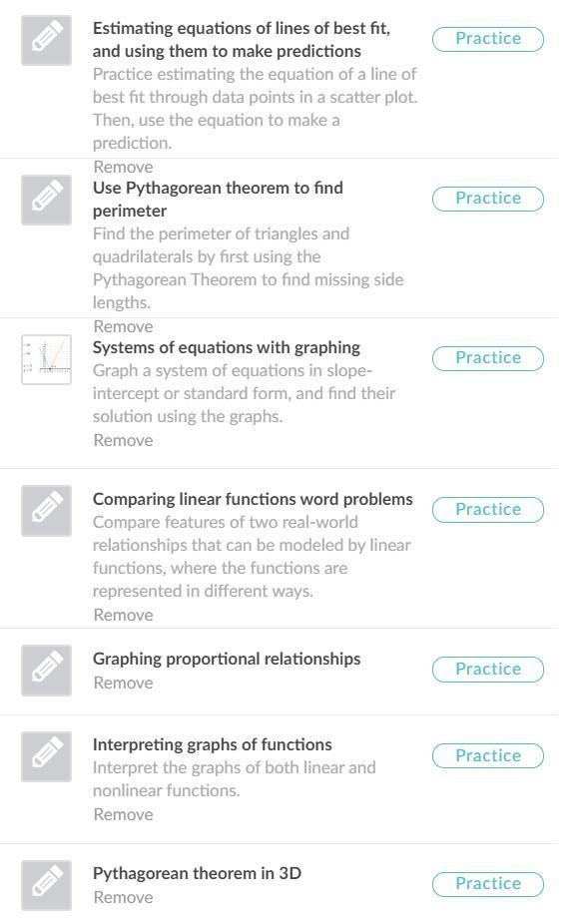Remove Graphing proportional relationships exercise

(123, 683)
